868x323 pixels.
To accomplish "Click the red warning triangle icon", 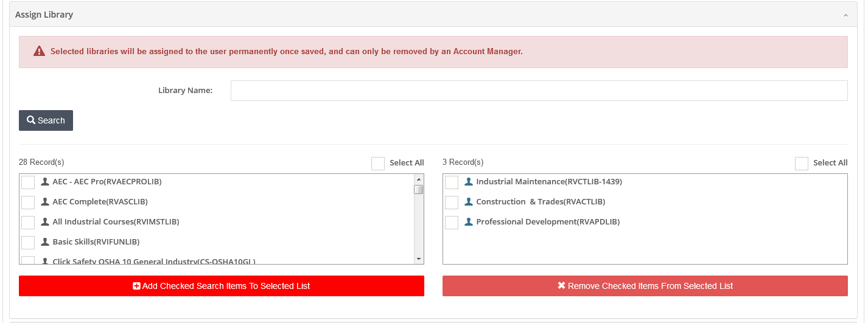I will pos(40,52).
